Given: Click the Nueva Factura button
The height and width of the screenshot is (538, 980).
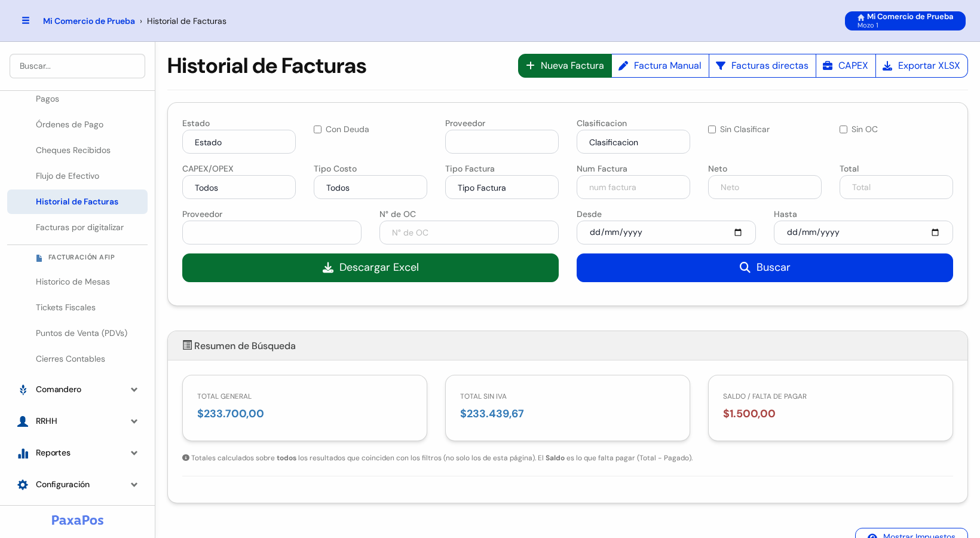Looking at the screenshot, I should pyautogui.click(x=565, y=66).
